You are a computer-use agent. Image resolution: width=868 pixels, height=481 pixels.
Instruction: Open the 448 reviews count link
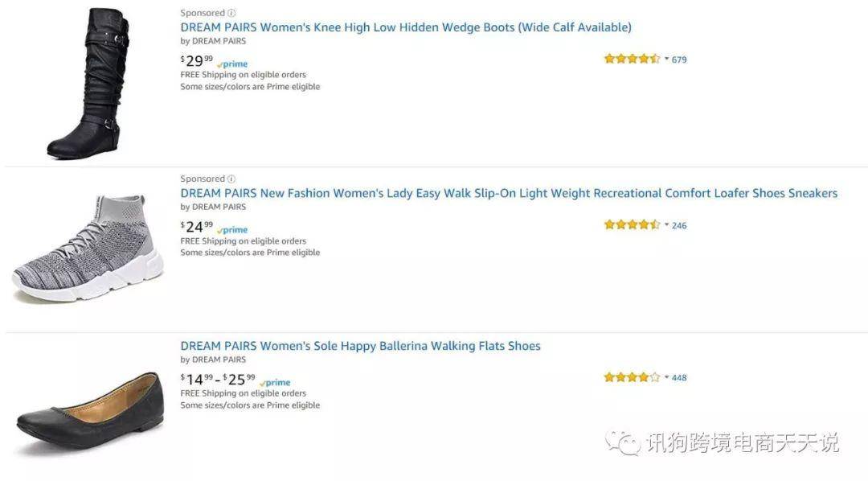tap(679, 378)
